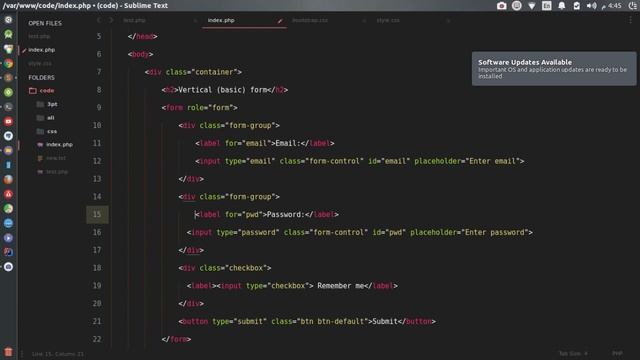Open new.txt in the folder tree

pos(52,158)
